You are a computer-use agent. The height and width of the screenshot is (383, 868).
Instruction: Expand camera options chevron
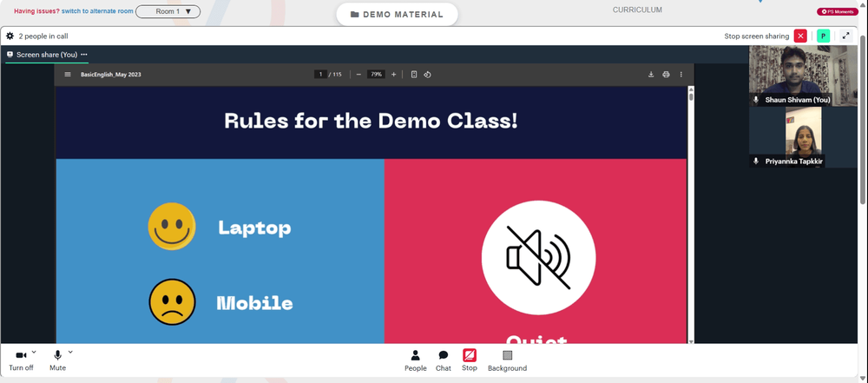click(x=34, y=352)
